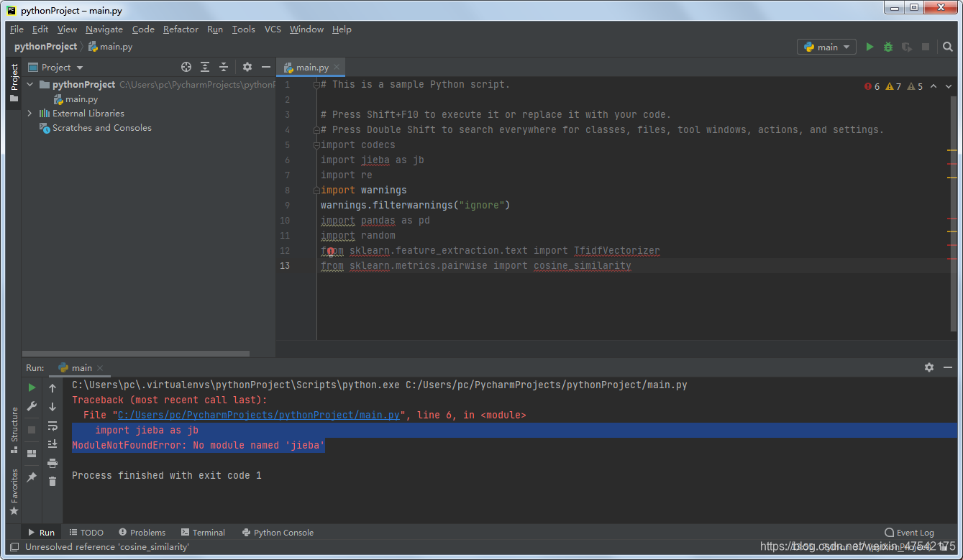Open the TODO tool window
963x560 pixels.
pos(86,533)
